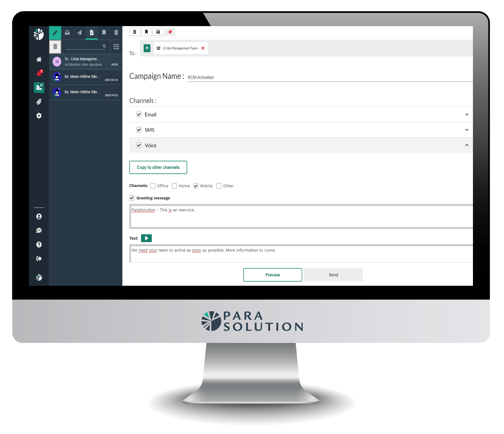The width and height of the screenshot is (504, 434).
Task: Sign out using the logout arrow icon
Action: (39, 258)
